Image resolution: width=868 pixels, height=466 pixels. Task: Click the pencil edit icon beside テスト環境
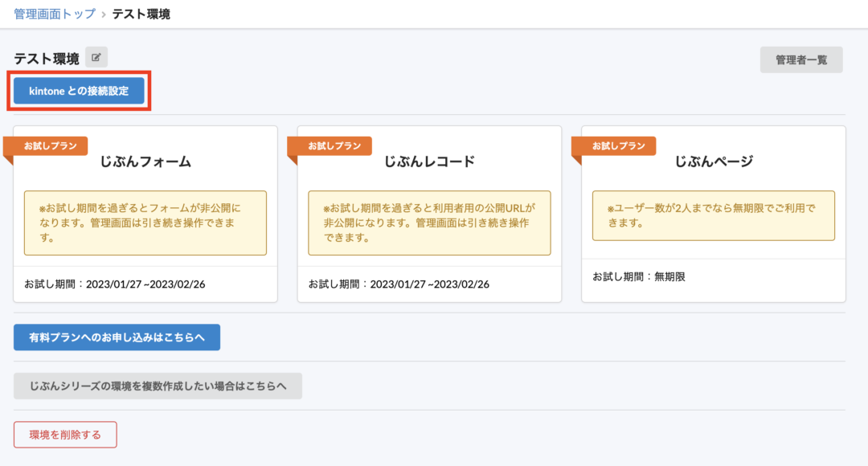[x=96, y=56]
